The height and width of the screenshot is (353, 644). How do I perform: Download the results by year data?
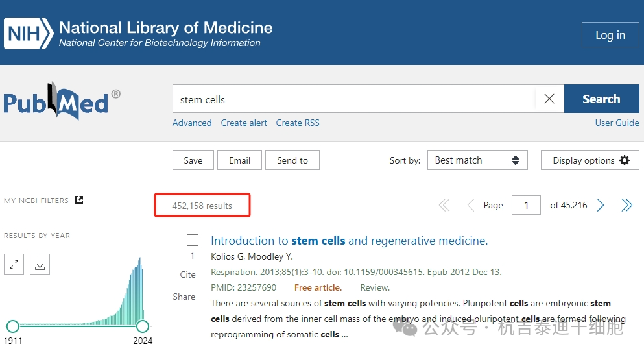(x=40, y=264)
